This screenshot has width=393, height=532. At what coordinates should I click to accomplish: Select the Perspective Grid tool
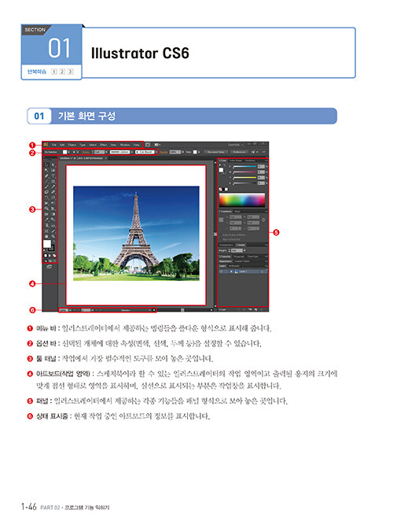pos(53,209)
